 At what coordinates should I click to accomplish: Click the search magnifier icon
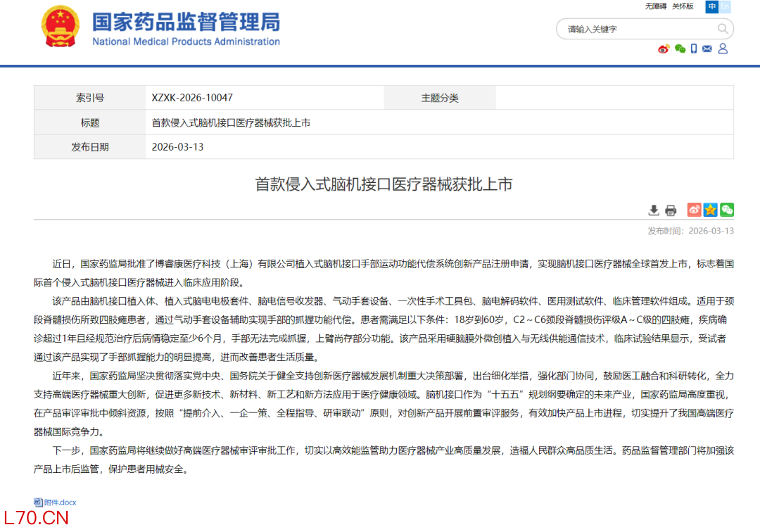(723, 29)
